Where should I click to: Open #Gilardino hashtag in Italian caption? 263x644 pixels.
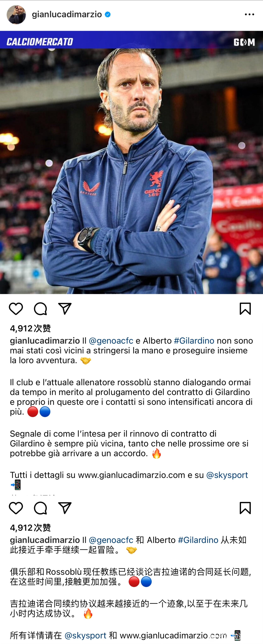click(194, 341)
